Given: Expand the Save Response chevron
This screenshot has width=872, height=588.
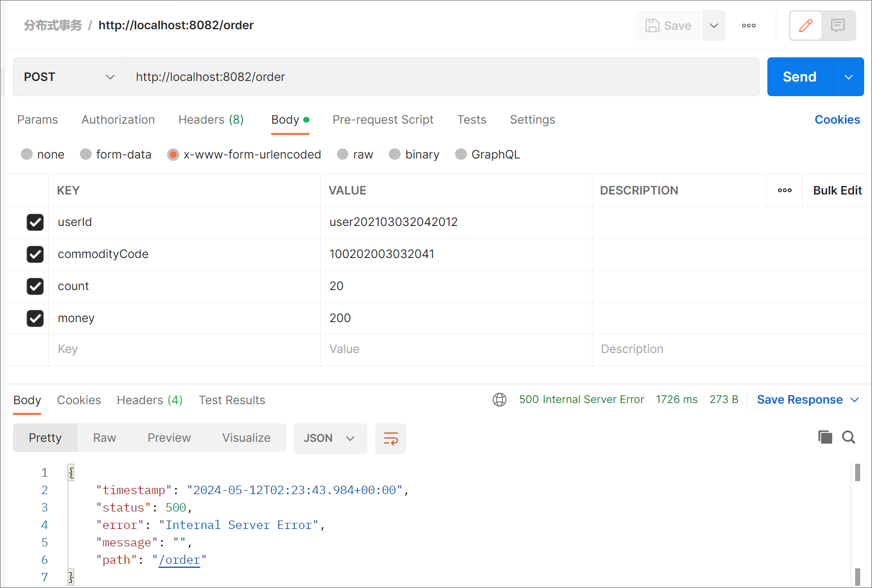Looking at the screenshot, I should coord(855,400).
